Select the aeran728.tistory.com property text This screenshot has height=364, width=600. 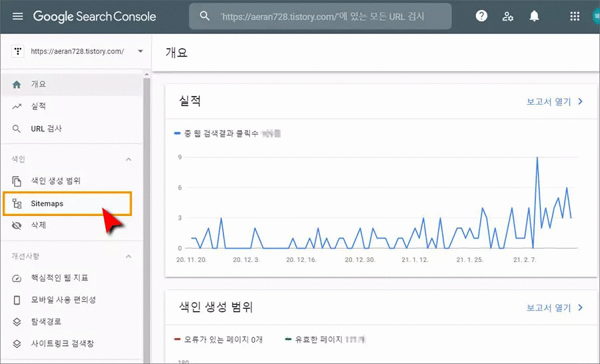click(x=77, y=51)
